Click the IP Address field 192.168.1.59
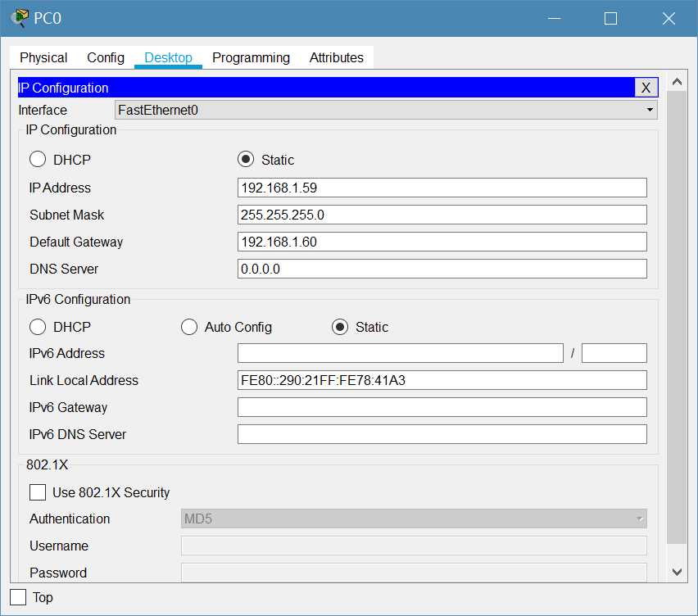 pyautogui.click(x=442, y=188)
